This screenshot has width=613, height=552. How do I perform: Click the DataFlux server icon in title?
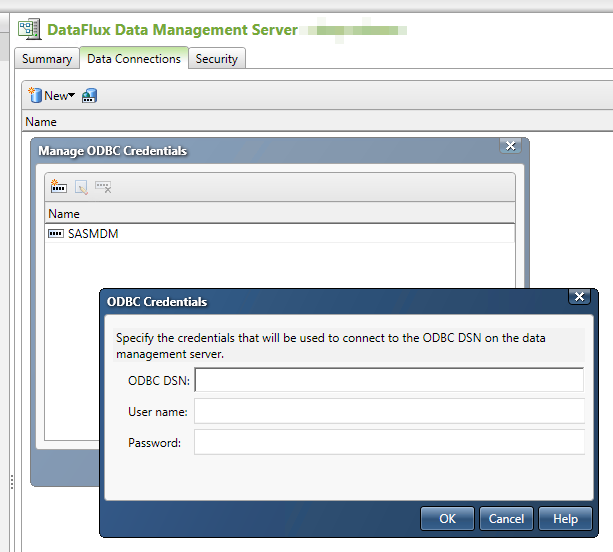click(x=29, y=30)
